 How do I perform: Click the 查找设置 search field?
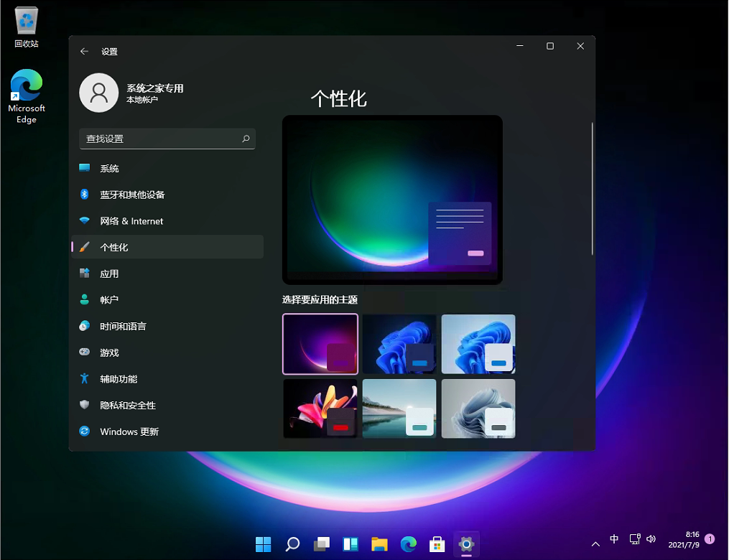(167, 139)
